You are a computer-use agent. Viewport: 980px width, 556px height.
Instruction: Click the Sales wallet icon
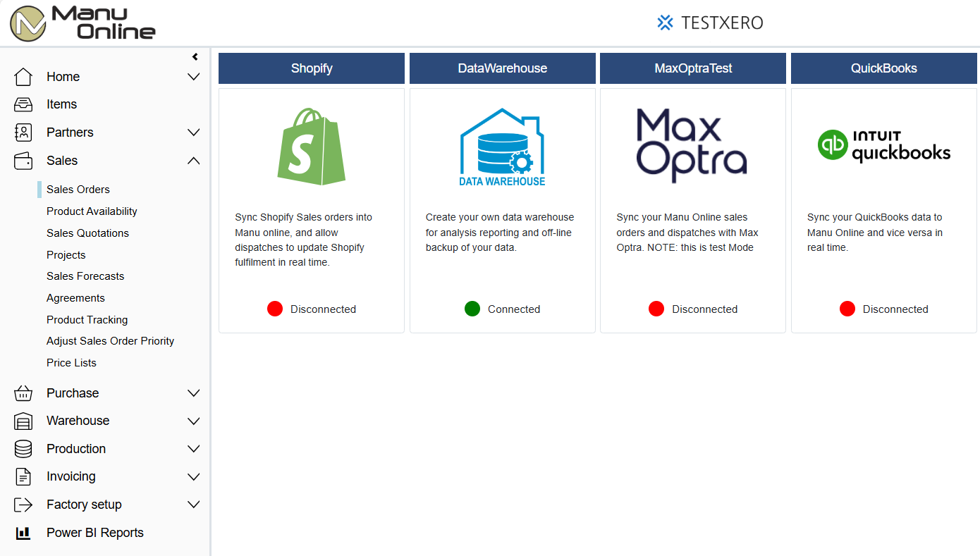(x=23, y=161)
